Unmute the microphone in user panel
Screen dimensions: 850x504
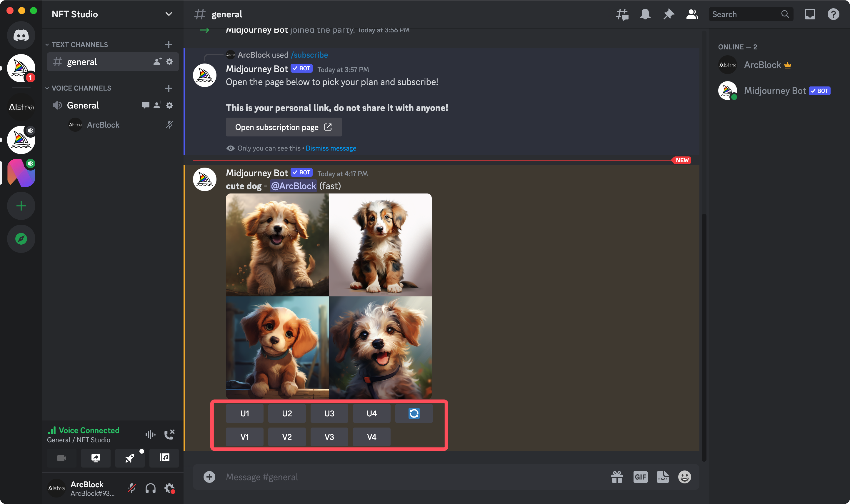pos(132,488)
